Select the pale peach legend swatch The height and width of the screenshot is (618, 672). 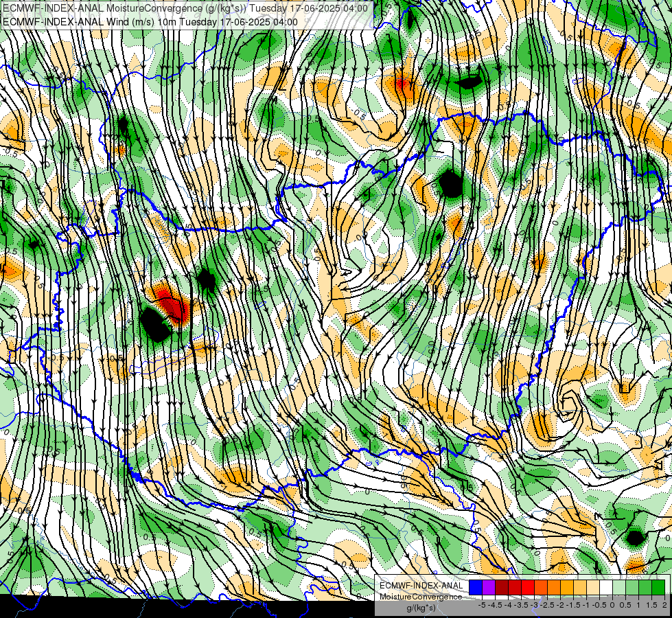[593, 587]
